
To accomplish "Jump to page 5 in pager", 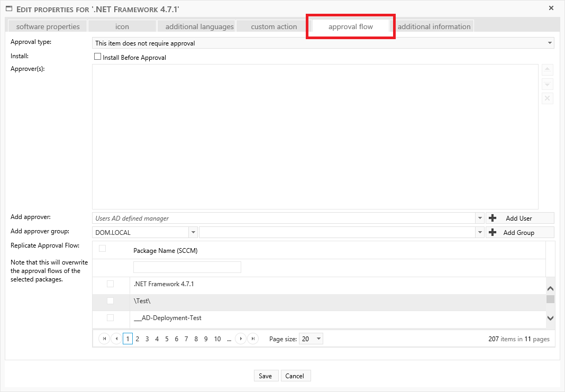I will (x=167, y=339).
